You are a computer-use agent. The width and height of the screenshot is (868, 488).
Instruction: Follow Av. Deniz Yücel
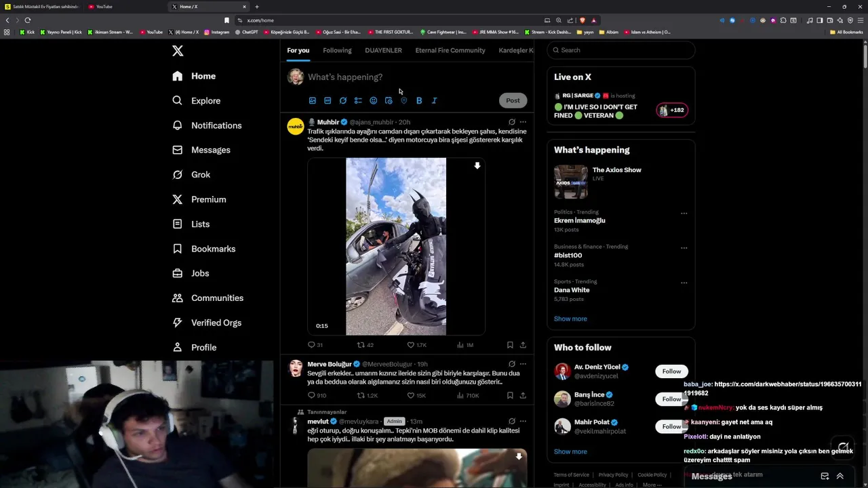(671, 371)
